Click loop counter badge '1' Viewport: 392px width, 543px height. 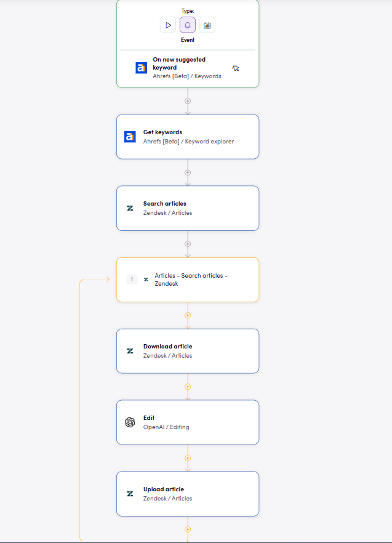(132, 280)
